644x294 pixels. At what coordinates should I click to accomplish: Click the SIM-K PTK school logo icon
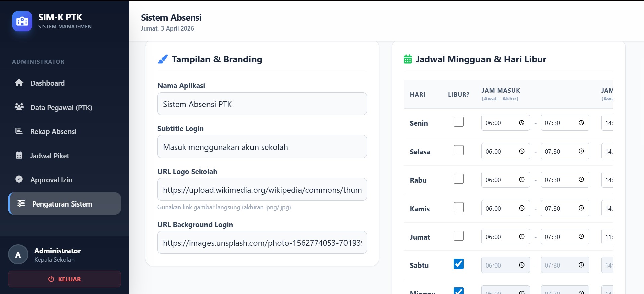[22, 21]
